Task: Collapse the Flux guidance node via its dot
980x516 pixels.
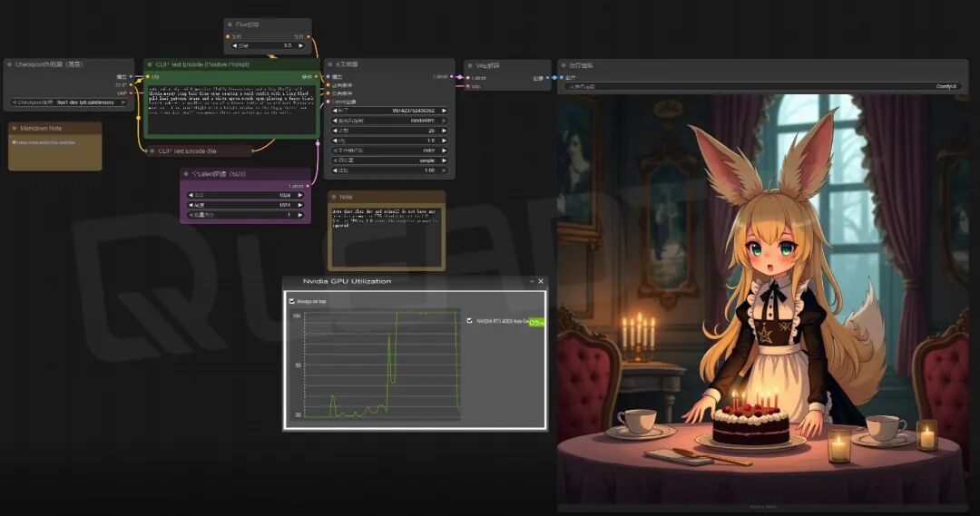Action: click(x=230, y=24)
